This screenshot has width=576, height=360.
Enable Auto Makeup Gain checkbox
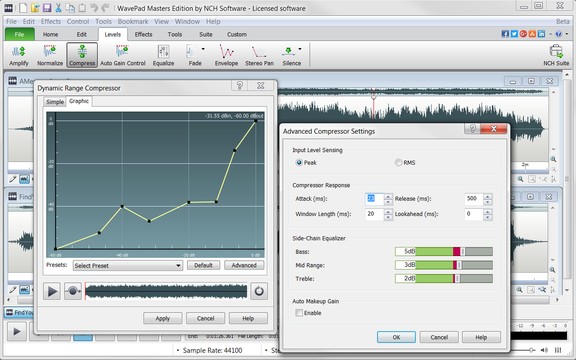[299, 313]
